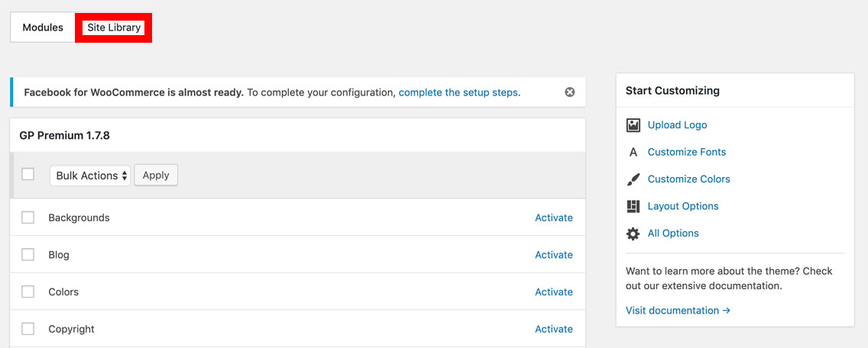This screenshot has height=348, width=868.
Task: Activate the Blog module
Action: [553, 255]
